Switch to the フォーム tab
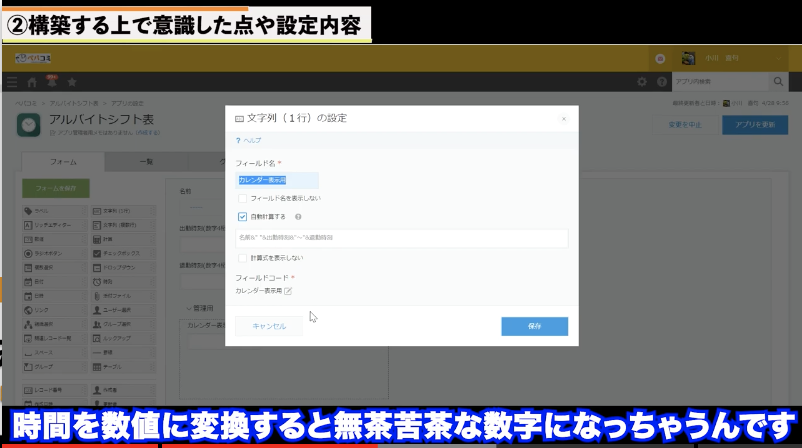This screenshot has height=448, width=802. coord(63,161)
